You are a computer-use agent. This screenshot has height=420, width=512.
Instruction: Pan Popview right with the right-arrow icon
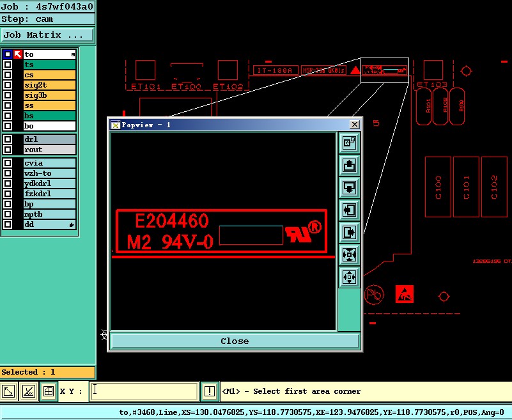click(350, 233)
